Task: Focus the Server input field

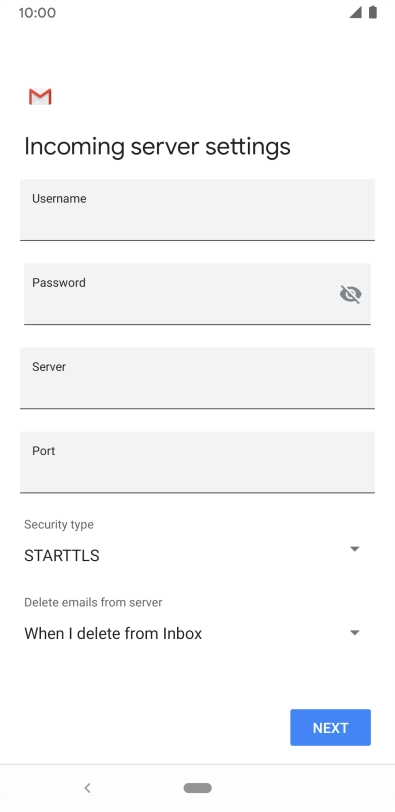Action: click(x=197, y=378)
